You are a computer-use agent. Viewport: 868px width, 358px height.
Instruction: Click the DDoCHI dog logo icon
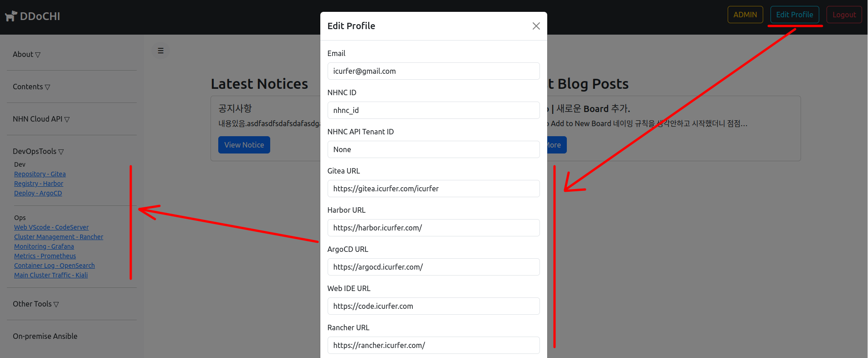(11, 16)
